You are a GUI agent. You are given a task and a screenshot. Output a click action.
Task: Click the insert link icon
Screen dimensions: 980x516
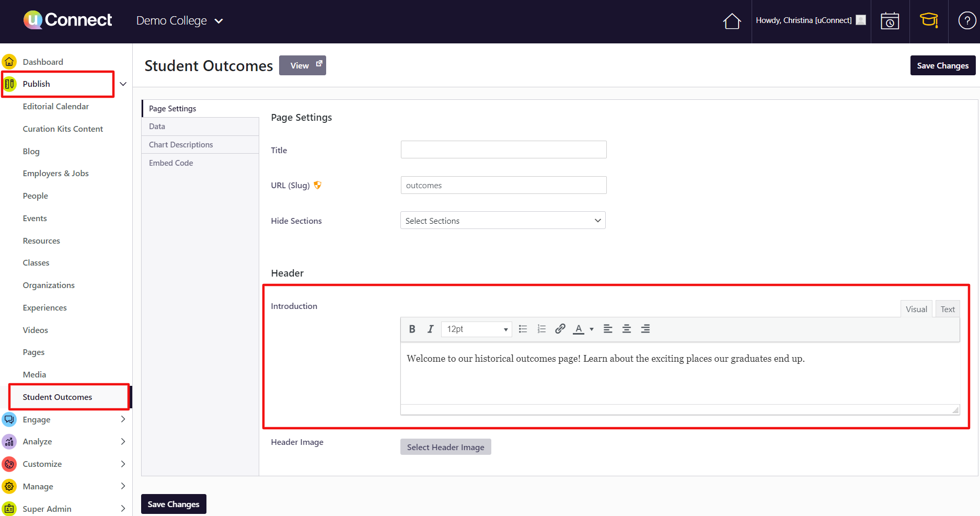point(560,329)
